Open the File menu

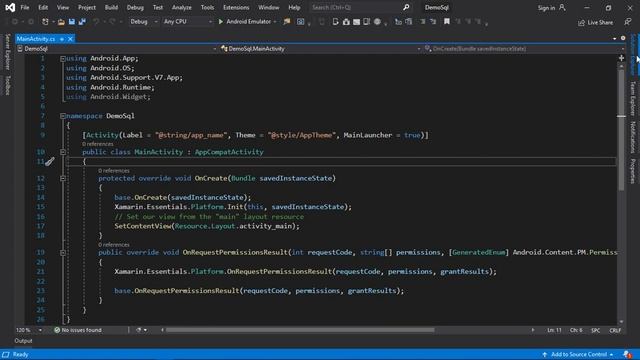(24, 7)
